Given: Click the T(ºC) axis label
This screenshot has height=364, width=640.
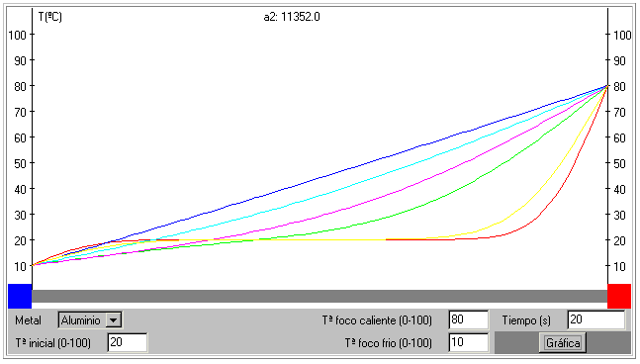Looking at the screenshot, I should click(49, 17).
